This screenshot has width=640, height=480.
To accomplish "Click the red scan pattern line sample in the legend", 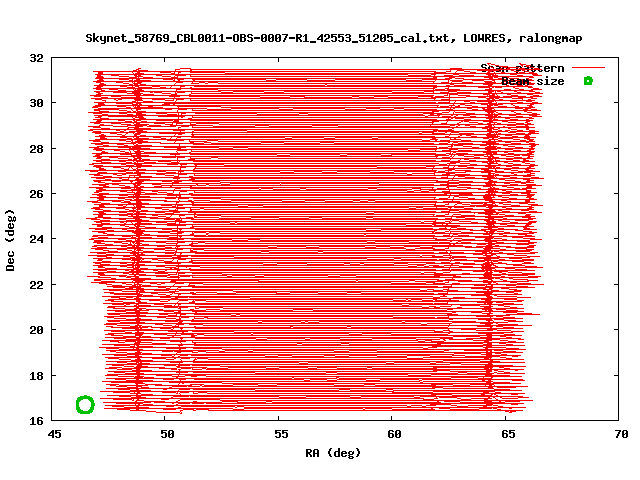I will 588,68.
